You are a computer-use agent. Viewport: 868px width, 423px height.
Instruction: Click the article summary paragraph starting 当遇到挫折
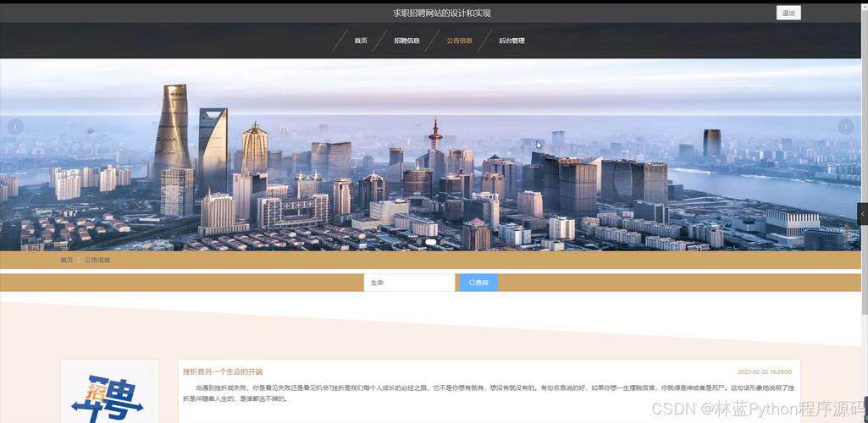[x=489, y=393]
